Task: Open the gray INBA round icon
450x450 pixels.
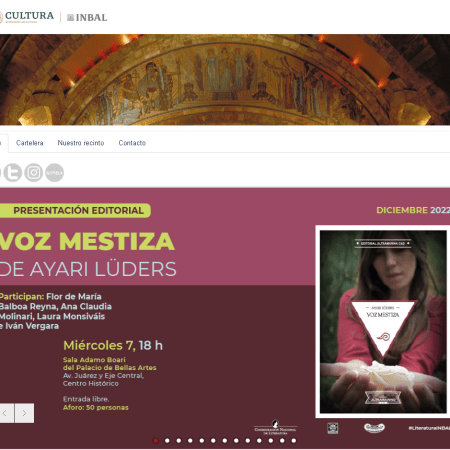Action: tap(54, 173)
